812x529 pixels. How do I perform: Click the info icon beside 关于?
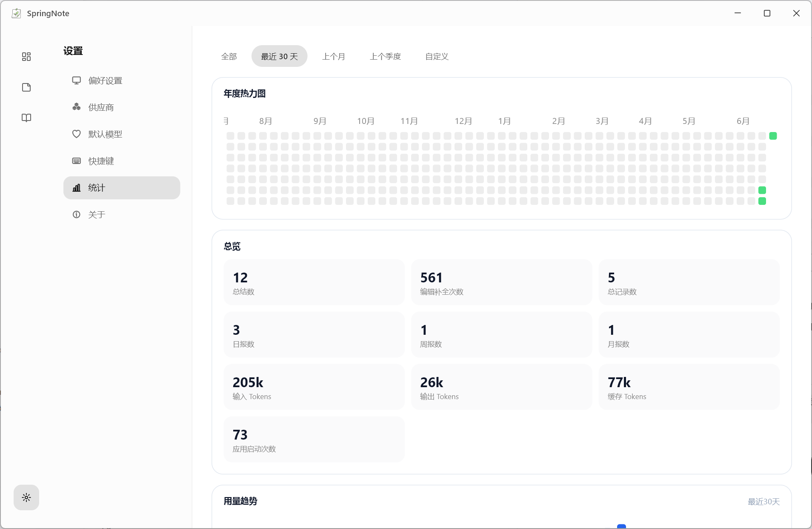click(x=77, y=215)
